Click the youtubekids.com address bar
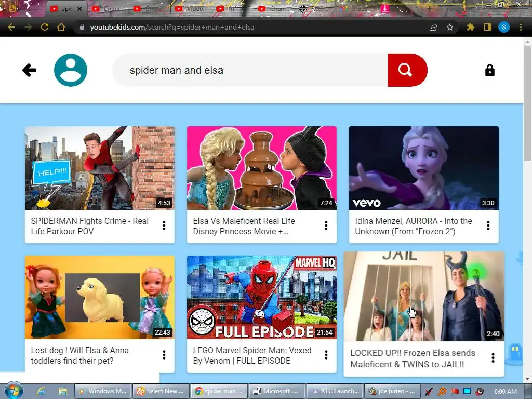The width and height of the screenshot is (532, 399). point(249,27)
